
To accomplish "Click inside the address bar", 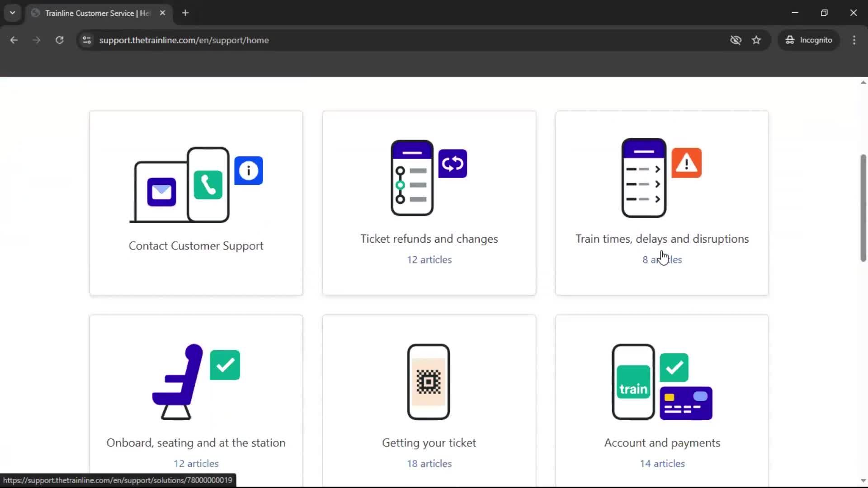I will pyautogui.click(x=316, y=40).
